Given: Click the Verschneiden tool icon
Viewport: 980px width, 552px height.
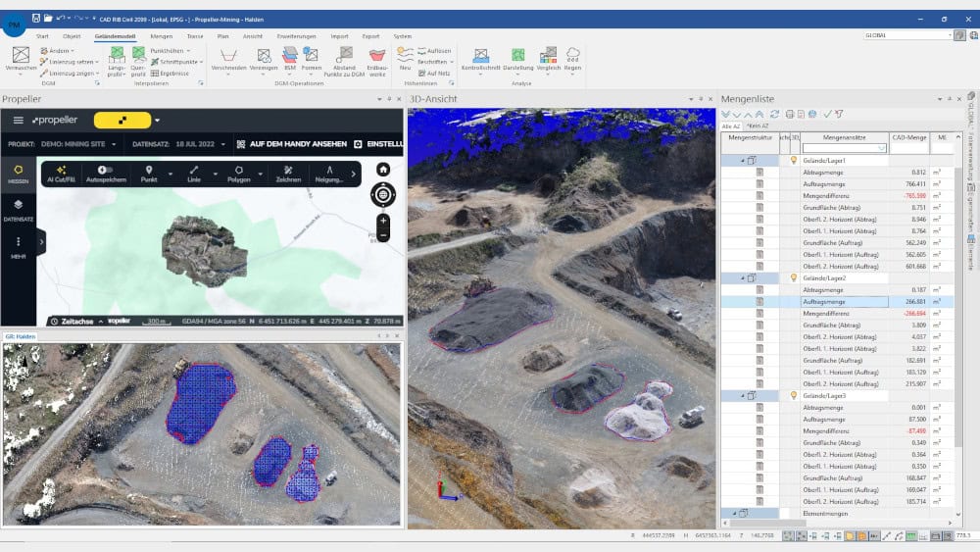Looking at the screenshot, I should [x=228, y=56].
